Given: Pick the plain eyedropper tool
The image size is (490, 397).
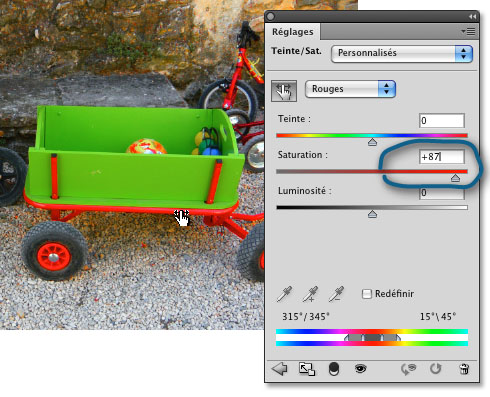Looking at the screenshot, I should point(284,294).
